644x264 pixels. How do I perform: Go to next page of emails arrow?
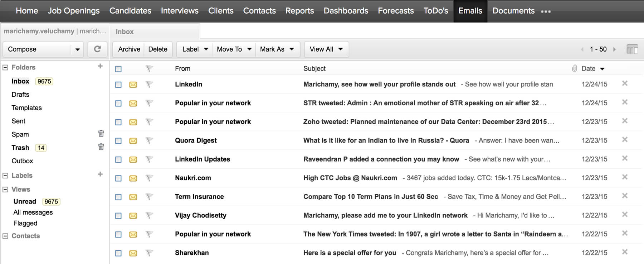click(615, 49)
